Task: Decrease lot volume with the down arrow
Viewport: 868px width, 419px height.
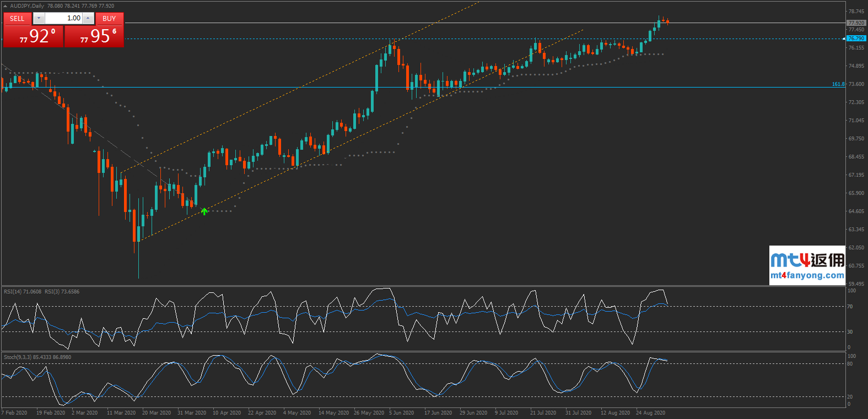Action: 39,18
